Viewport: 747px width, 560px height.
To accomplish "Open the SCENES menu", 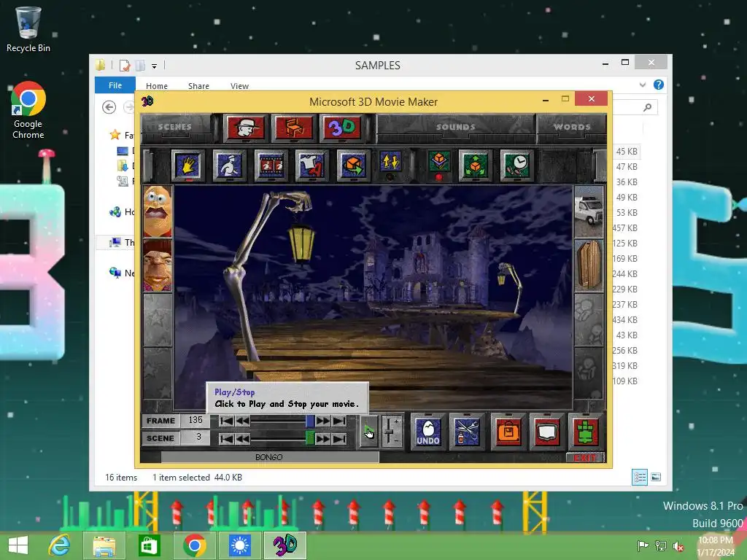I will coord(174,127).
